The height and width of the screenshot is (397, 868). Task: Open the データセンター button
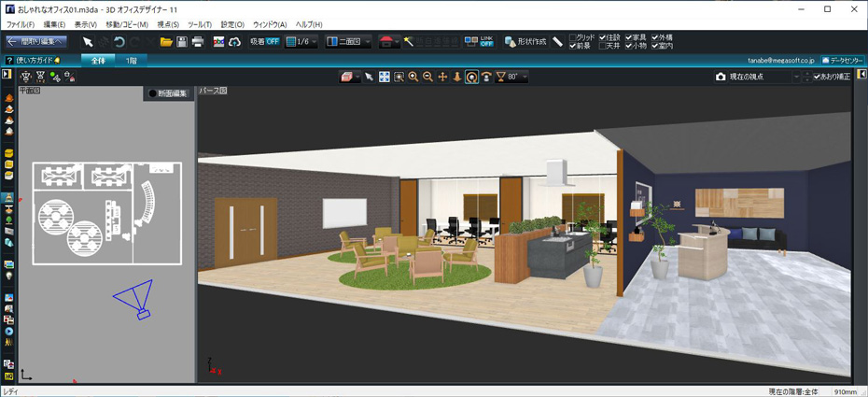tap(843, 60)
